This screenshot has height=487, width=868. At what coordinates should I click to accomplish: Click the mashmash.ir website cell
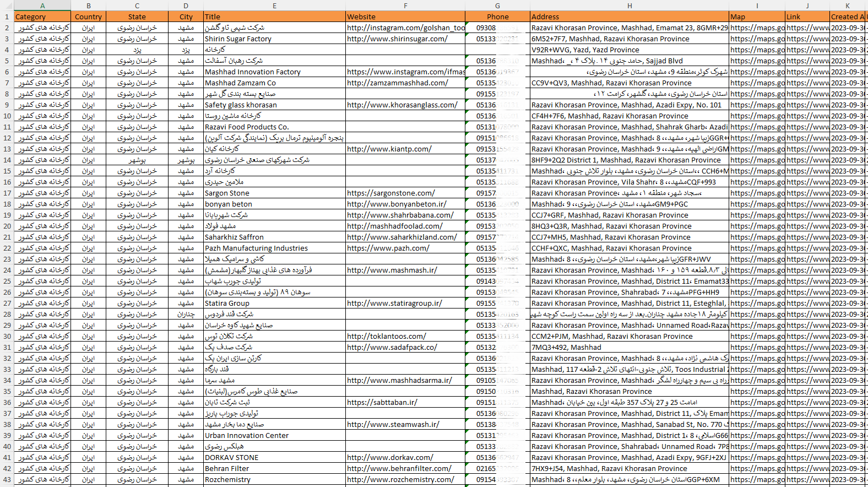coord(405,270)
